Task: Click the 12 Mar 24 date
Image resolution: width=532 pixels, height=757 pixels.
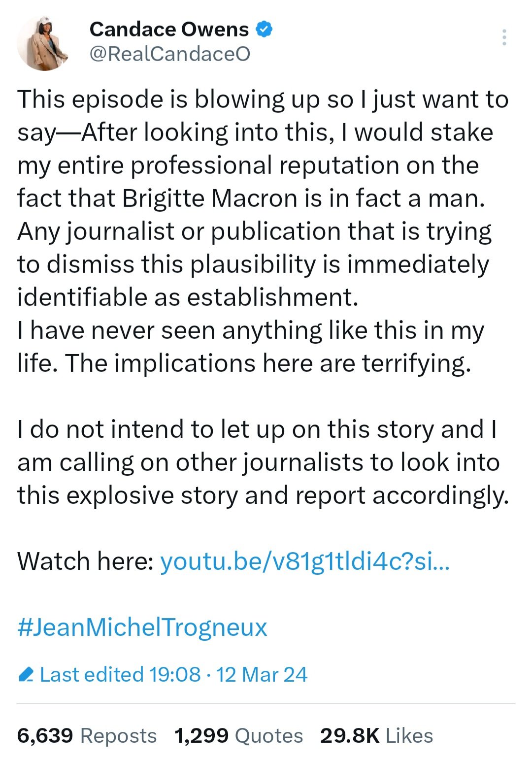Action: pos(262,675)
